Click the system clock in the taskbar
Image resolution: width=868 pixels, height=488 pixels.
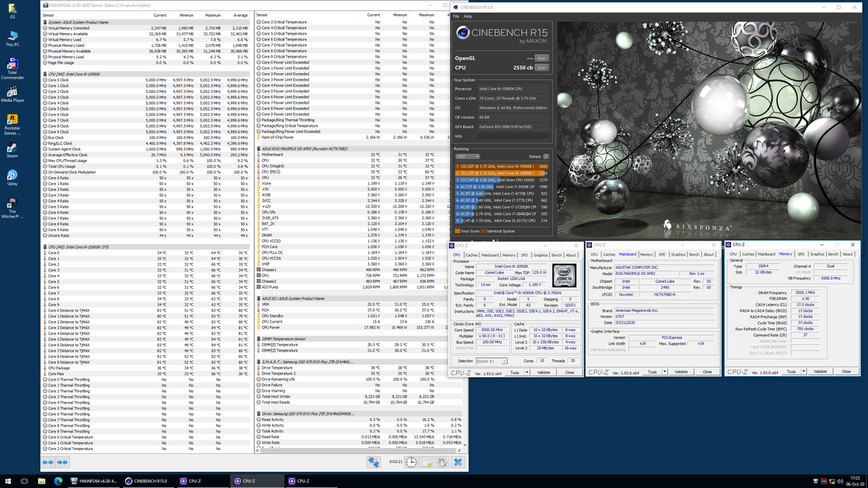click(x=854, y=481)
